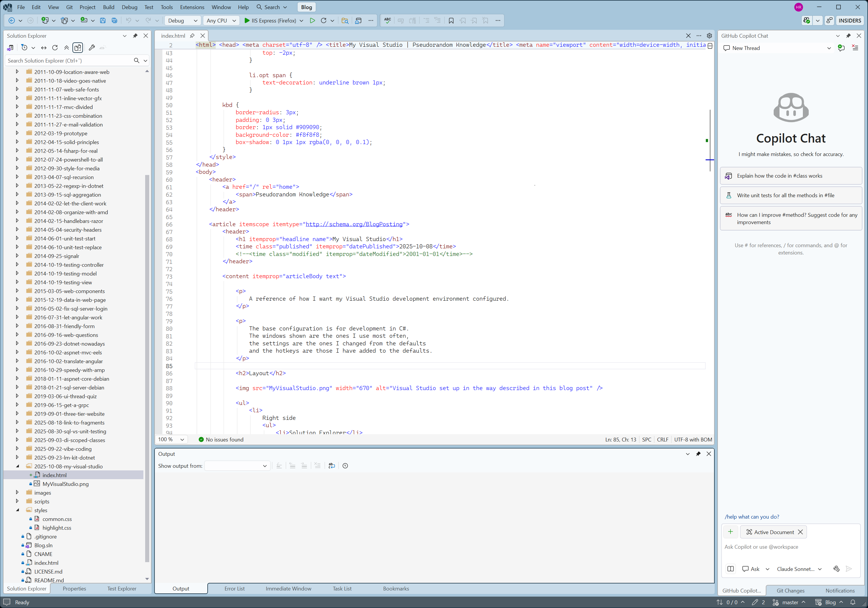Open schema.org BlogPosting link

pos(354,224)
